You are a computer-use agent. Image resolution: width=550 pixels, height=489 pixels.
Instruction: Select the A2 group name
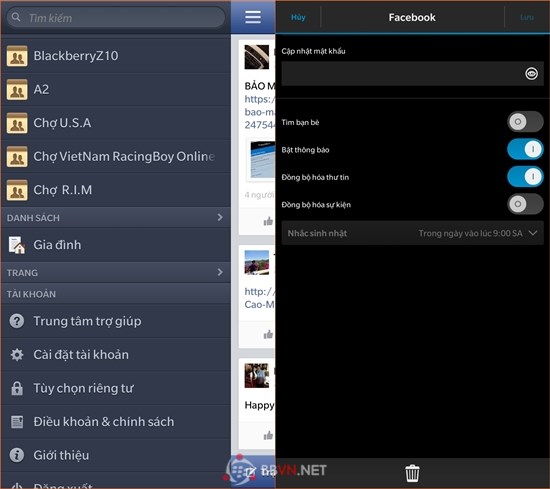tap(41, 89)
